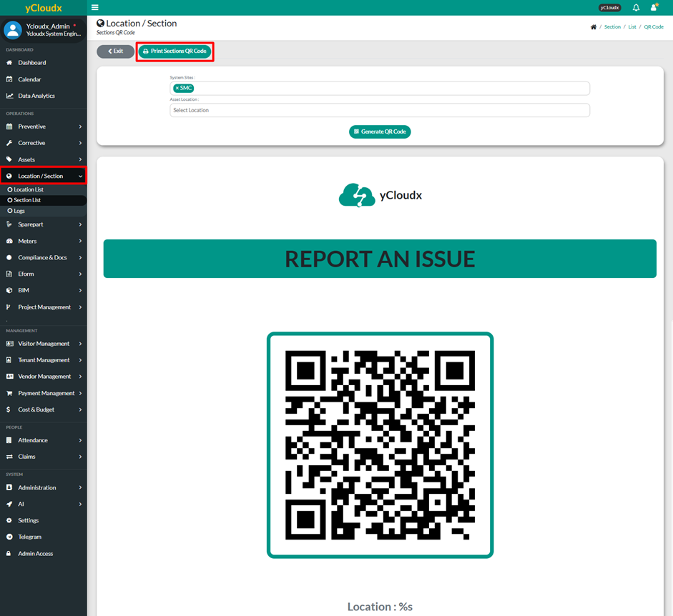673x616 pixels.
Task: Open Data Analytics from sidebar
Action: 44,96
